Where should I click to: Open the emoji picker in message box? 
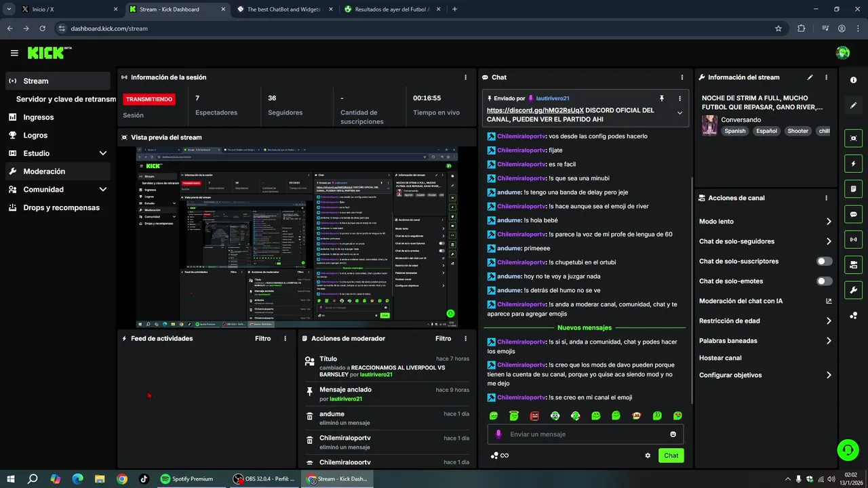click(673, 434)
